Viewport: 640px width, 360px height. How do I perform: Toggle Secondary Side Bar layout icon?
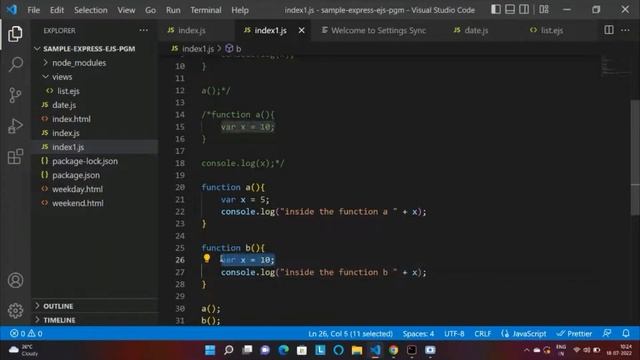pyautogui.click(x=524, y=9)
